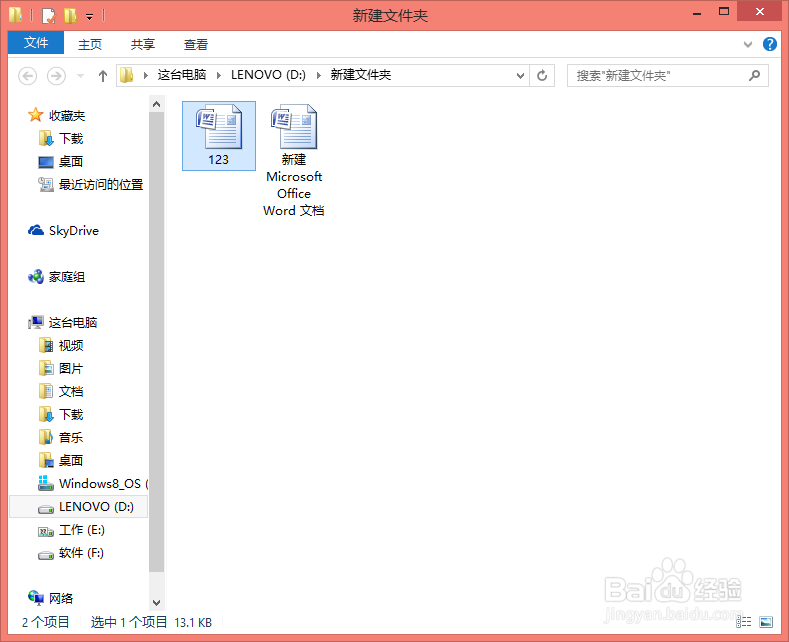Open SkyDrive in navigation pane
The image size is (789, 642).
coord(63,230)
